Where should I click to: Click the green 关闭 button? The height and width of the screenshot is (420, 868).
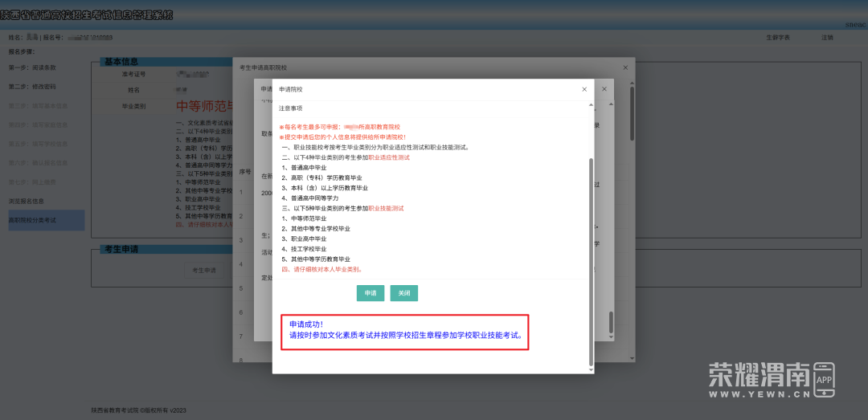(x=404, y=293)
